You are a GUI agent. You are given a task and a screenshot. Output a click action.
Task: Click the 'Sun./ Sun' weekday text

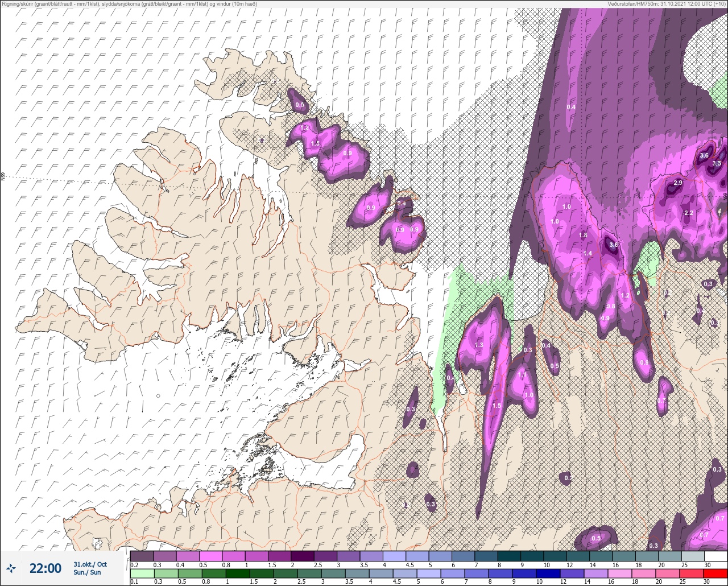pos(87,572)
